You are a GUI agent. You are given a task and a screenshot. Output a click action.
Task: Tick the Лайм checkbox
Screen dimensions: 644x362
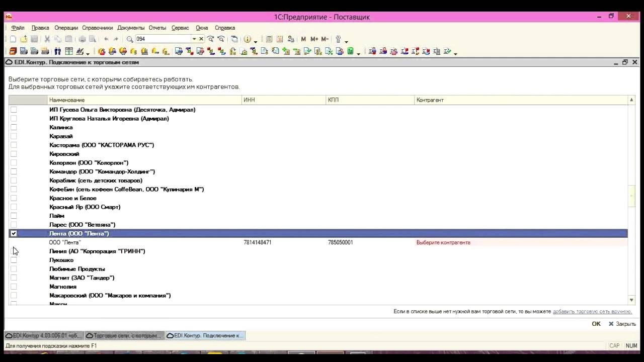(14, 216)
